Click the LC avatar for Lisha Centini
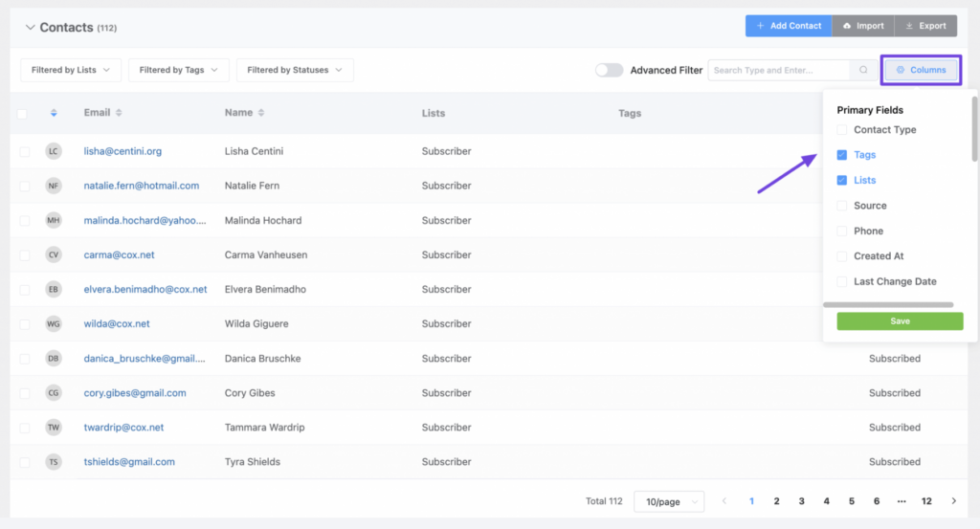The width and height of the screenshot is (980, 529). point(54,151)
